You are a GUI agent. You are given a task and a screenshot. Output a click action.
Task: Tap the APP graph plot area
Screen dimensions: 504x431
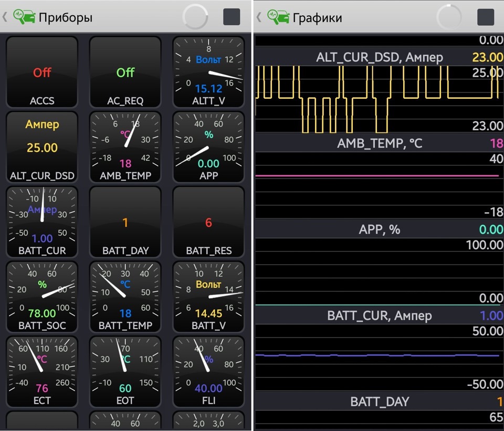click(x=379, y=271)
